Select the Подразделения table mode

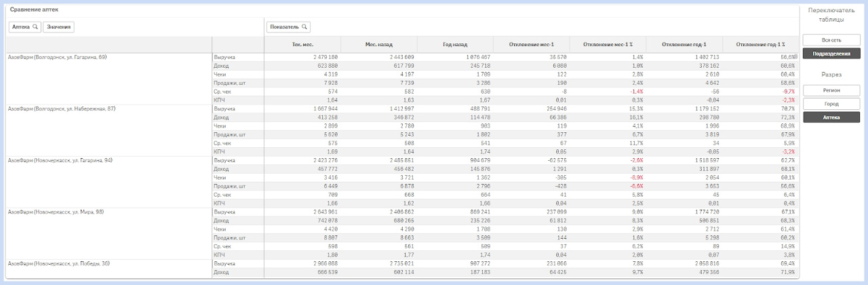pyautogui.click(x=831, y=54)
